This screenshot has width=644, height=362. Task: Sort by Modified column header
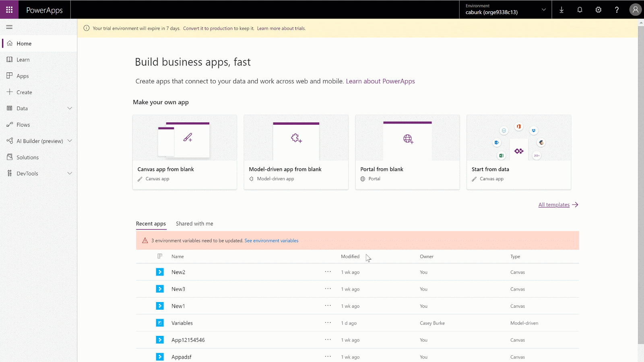[x=350, y=256]
